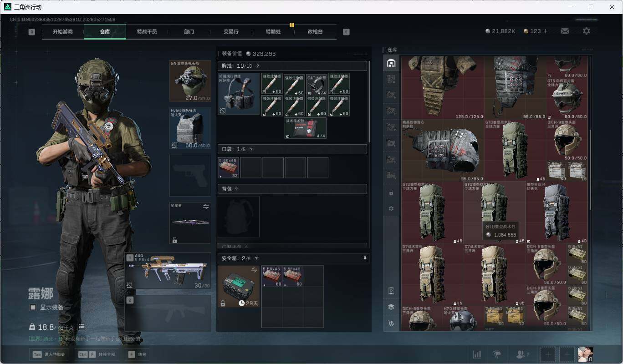Click the help icon next to 背包
This screenshot has height=364, width=623.
coord(236,189)
